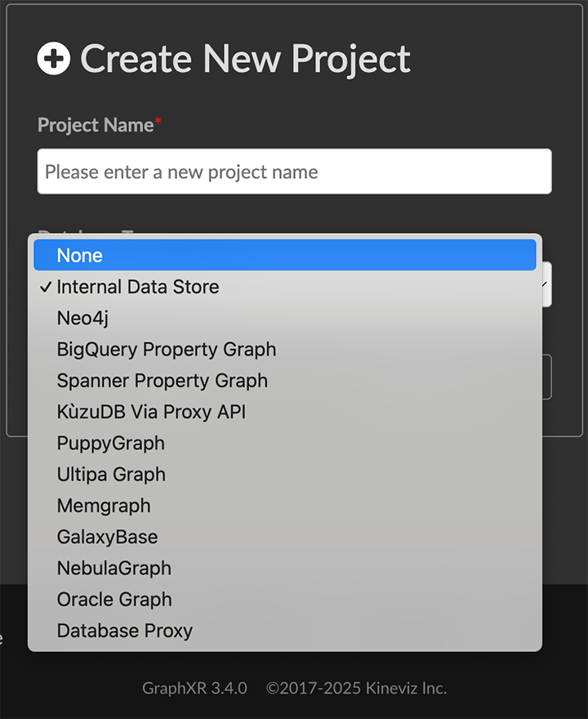The width and height of the screenshot is (588, 719).
Task: Select KùzuDB Via Proxy API
Action: 151,412
